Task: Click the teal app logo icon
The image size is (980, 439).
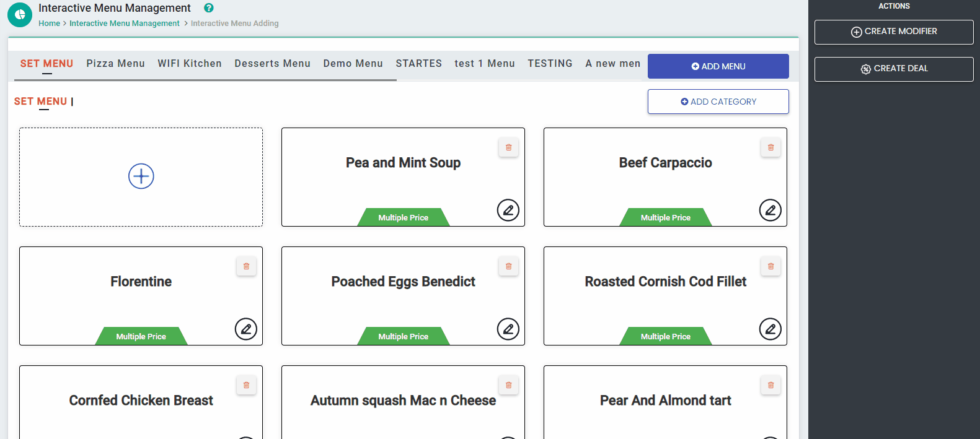Action: [x=20, y=15]
